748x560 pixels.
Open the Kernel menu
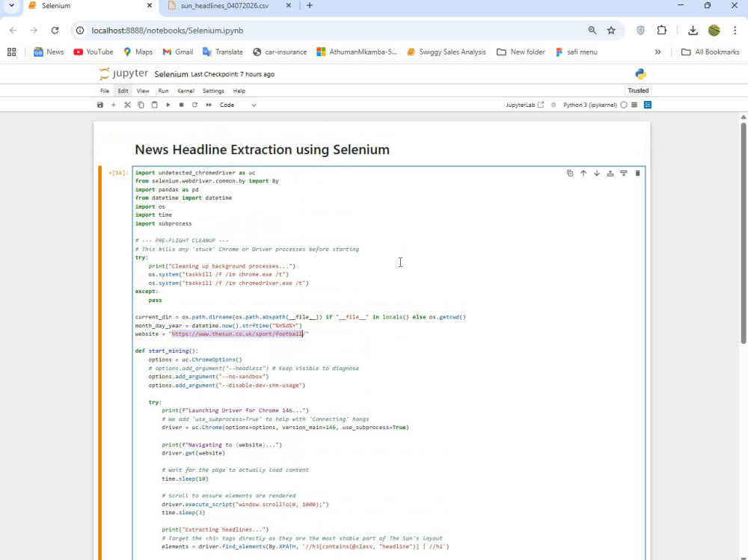coord(186,90)
